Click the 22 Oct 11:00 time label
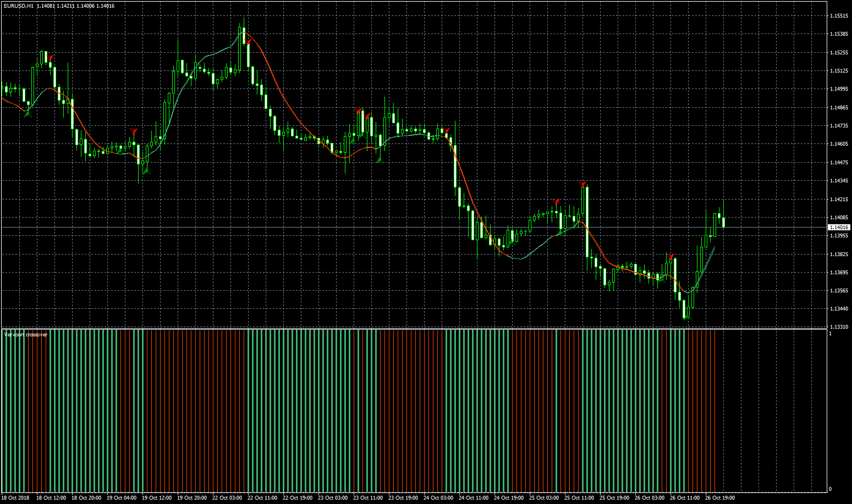The image size is (852, 504). tap(262, 498)
